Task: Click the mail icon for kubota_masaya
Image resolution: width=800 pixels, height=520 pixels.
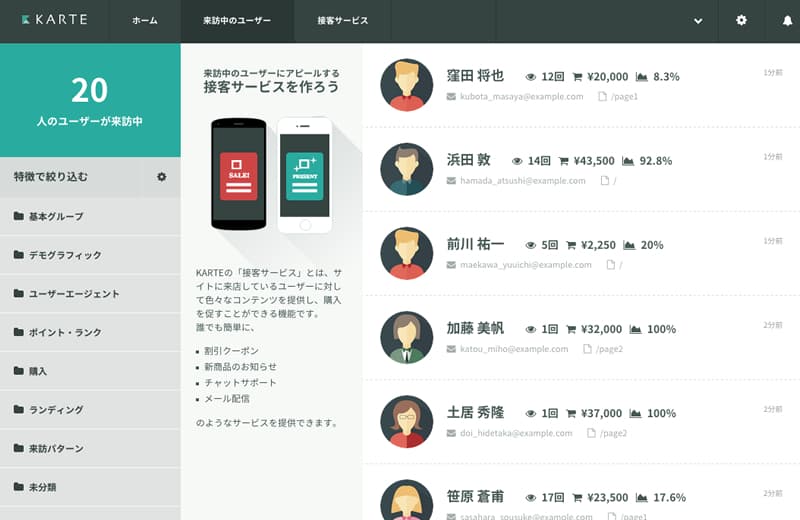Action: (x=451, y=96)
